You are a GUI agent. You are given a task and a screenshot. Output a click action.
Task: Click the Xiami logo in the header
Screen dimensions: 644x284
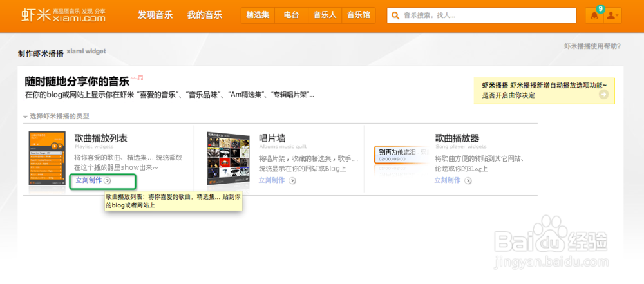(63, 15)
